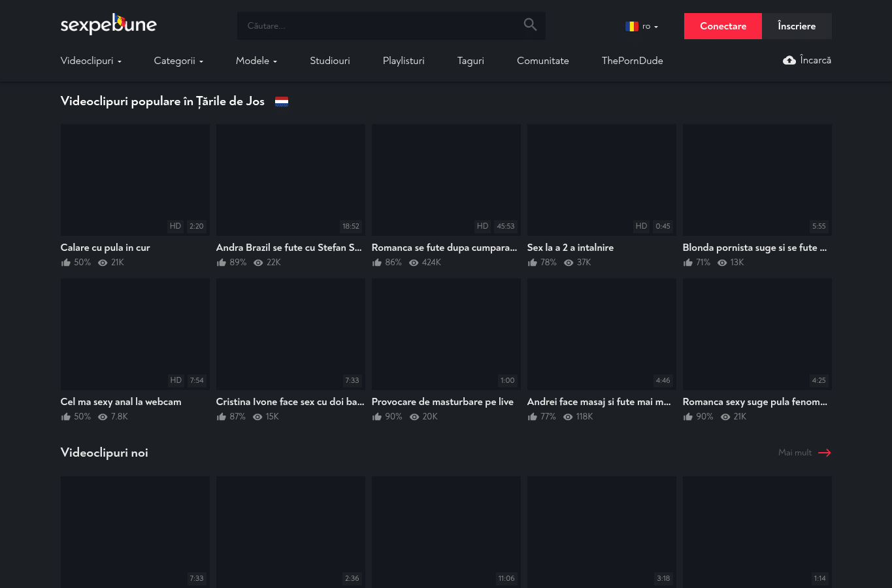Click the thumbs-up icon showing 71%
This screenshot has width=892, height=588.
pyautogui.click(x=688, y=263)
